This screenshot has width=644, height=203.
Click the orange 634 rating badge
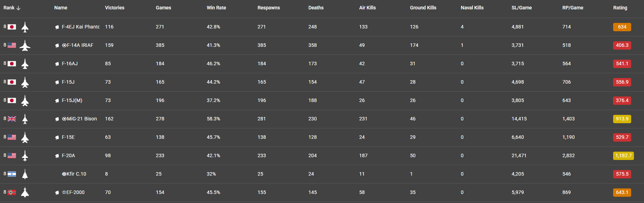point(622,27)
